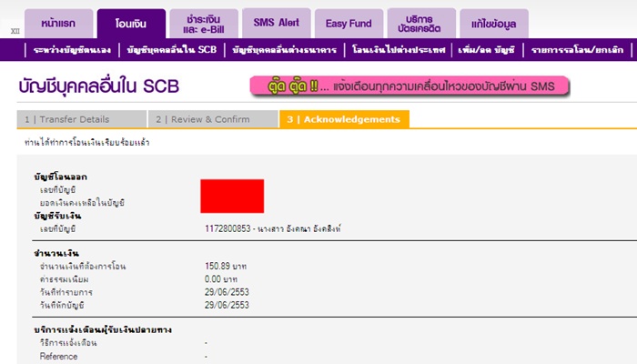
Task: Click step 2 Review & Confirm
Action: (213, 119)
